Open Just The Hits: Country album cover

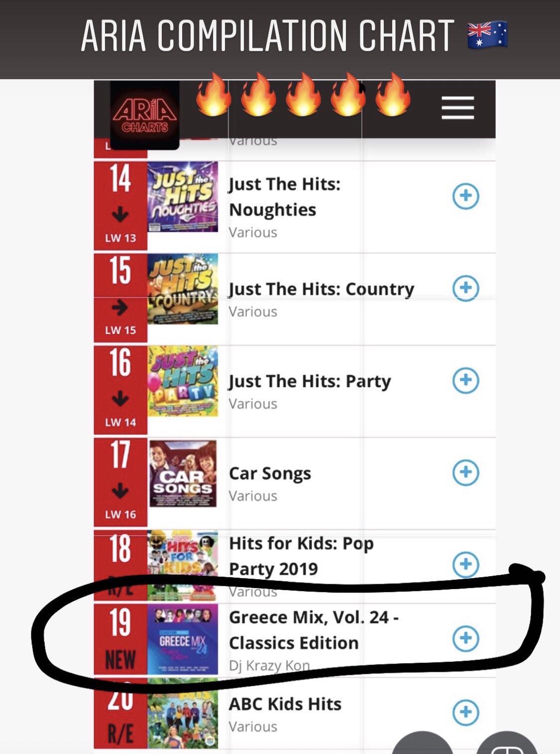pyautogui.click(x=183, y=289)
